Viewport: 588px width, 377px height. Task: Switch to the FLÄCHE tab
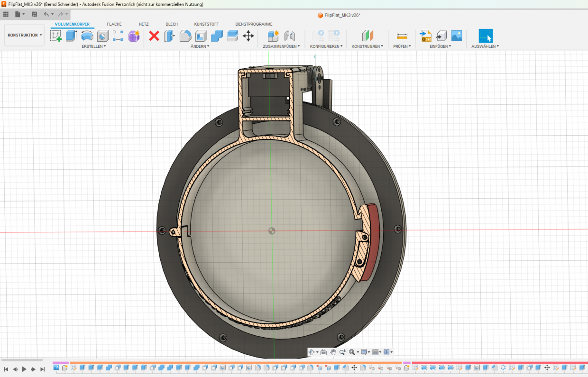pos(114,24)
